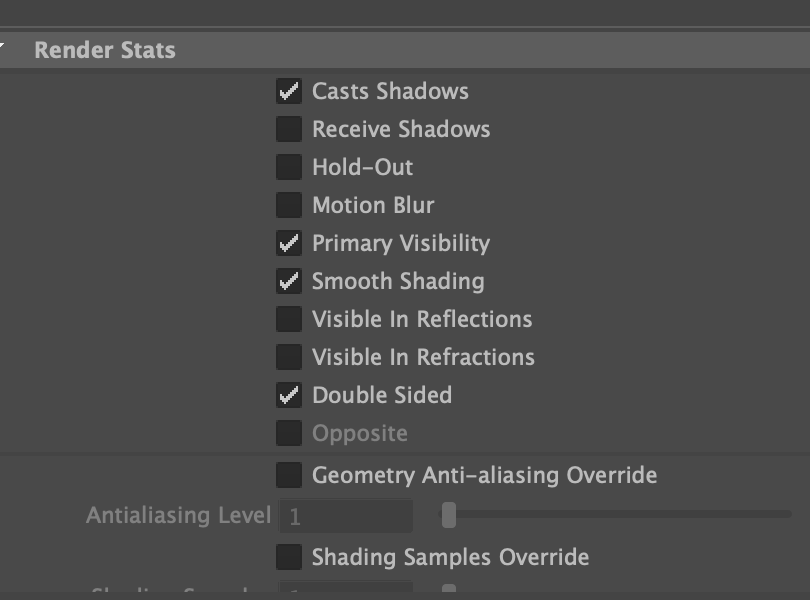Turn on Hold-Out for this object

coord(290,167)
